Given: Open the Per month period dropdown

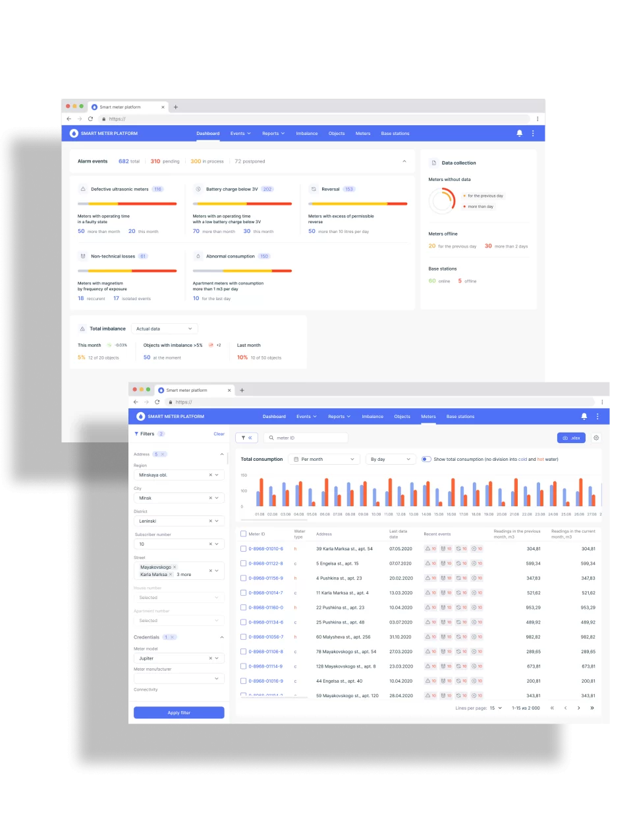Looking at the screenshot, I should point(325,459).
